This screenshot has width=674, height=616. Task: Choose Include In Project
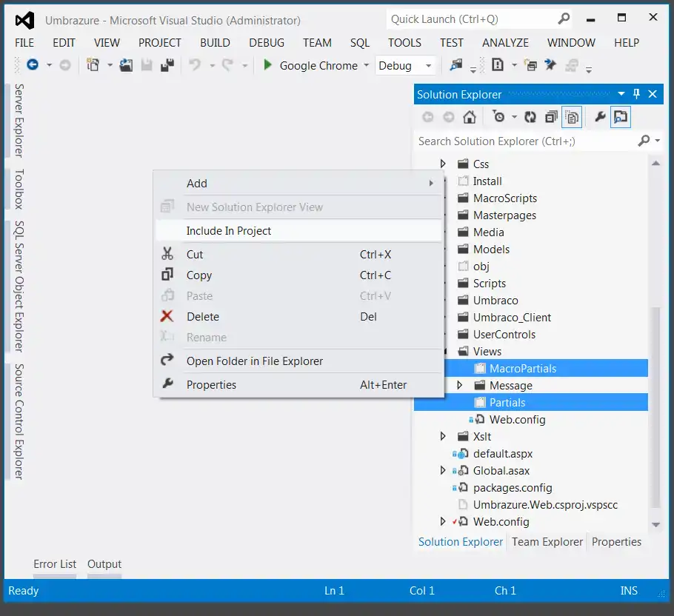pos(298,231)
